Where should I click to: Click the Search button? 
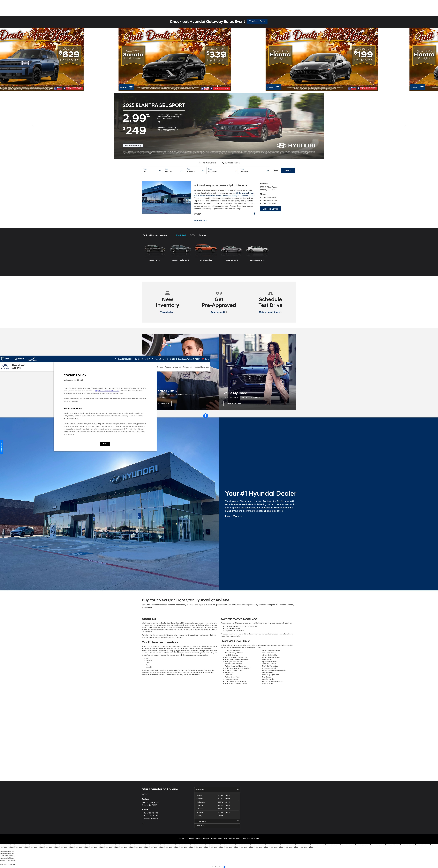(x=288, y=170)
